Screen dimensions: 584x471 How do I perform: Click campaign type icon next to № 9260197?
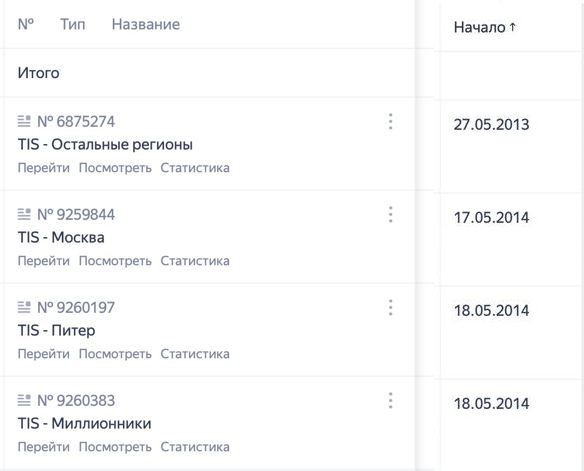pyautogui.click(x=24, y=308)
